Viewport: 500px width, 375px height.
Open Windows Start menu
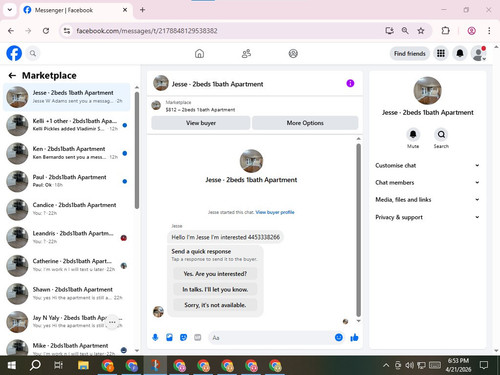12,365
